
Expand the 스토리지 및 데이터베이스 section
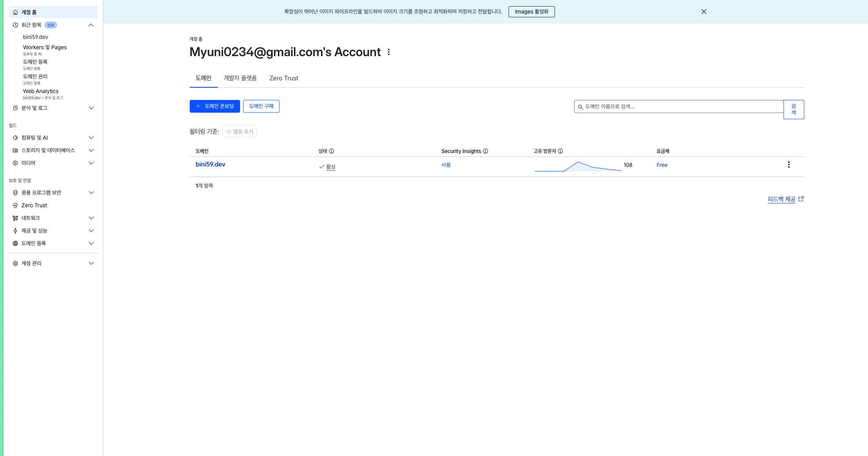pos(91,150)
